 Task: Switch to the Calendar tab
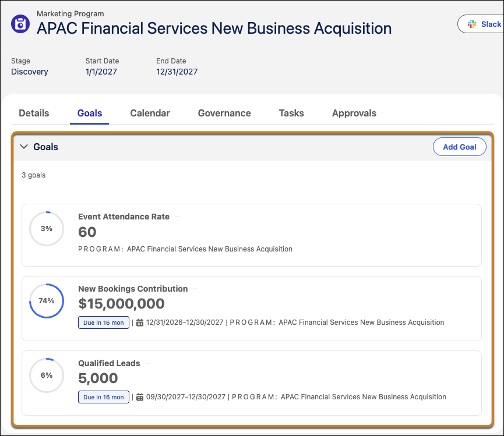pos(150,113)
